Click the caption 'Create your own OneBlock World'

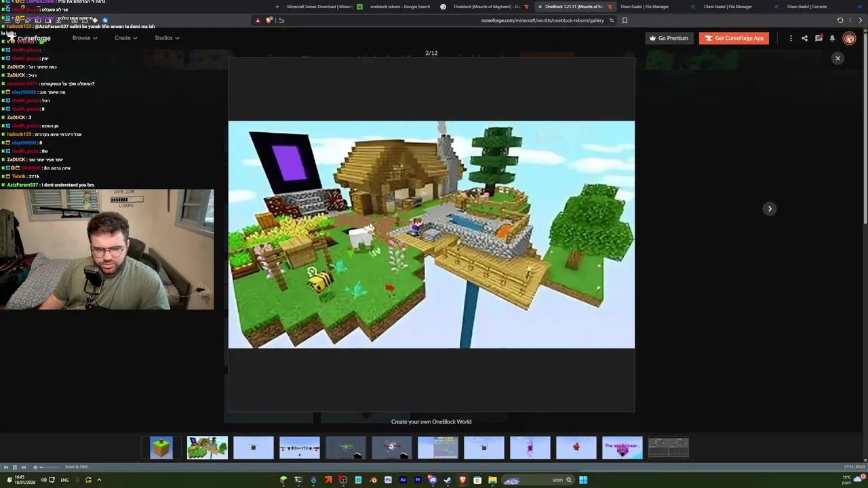pos(431,422)
